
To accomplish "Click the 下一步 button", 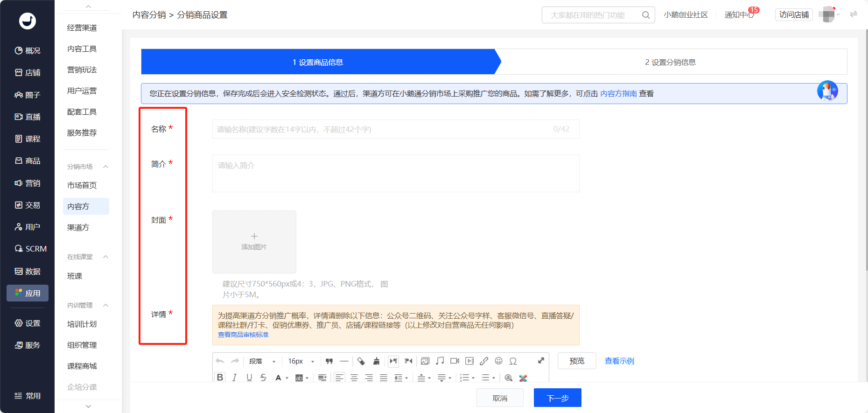I will click(x=558, y=398).
